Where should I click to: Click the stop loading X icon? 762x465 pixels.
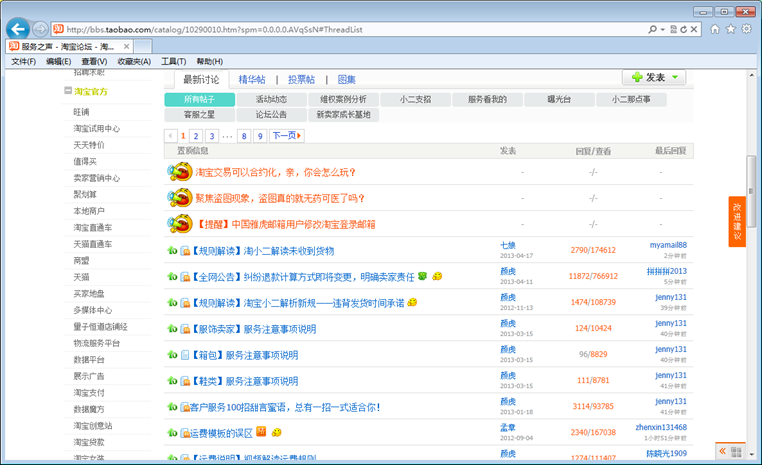pyautogui.click(x=694, y=29)
